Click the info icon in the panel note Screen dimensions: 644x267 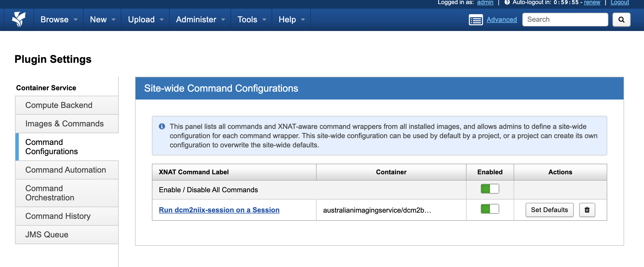162,126
